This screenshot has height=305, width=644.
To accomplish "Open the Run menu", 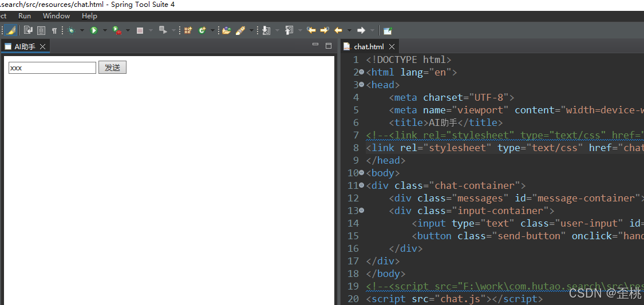I will [25, 16].
